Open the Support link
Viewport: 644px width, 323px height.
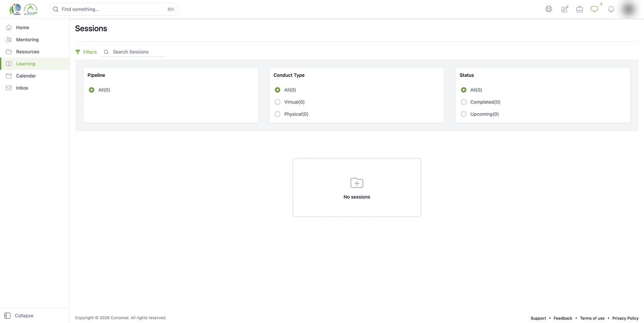coord(538,318)
